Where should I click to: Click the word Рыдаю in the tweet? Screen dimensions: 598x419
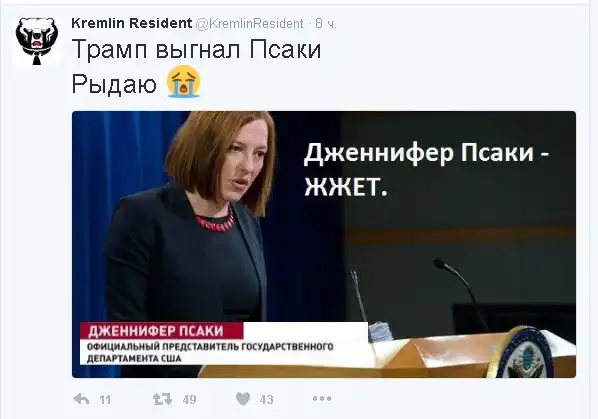[114, 83]
